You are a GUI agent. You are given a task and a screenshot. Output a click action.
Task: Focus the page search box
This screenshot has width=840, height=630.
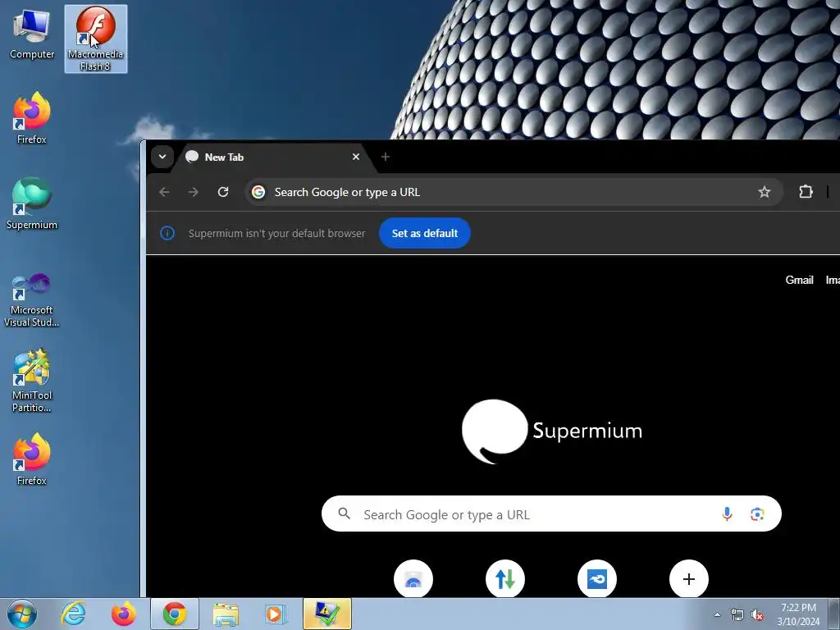pyautogui.click(x=551, y=514)
